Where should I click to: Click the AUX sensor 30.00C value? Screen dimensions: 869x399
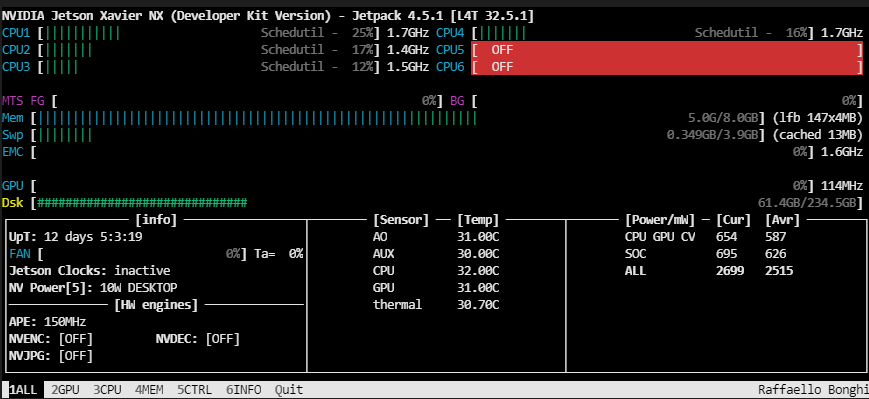pyautogui.click(x=478, y=254)
